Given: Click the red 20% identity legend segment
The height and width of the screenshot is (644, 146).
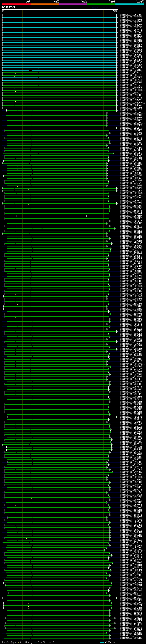Looking at the screenshot, I should point(16,4).
